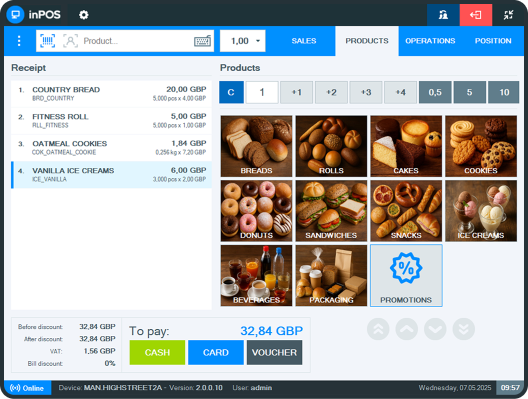Choose the VOUCHER payment button

pos(274,353)
